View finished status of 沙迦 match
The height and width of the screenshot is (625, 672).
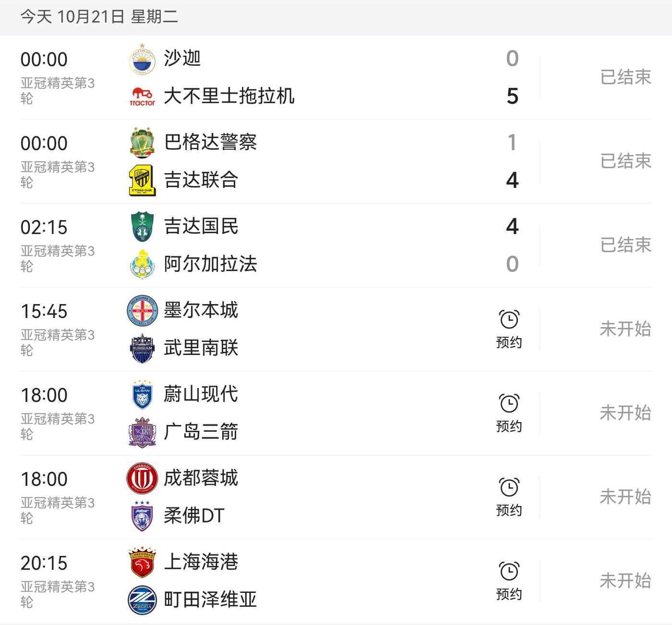625,77
